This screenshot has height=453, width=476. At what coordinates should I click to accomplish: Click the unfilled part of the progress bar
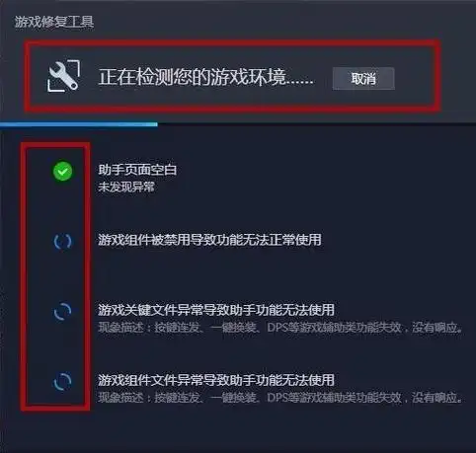coord(317,124)
